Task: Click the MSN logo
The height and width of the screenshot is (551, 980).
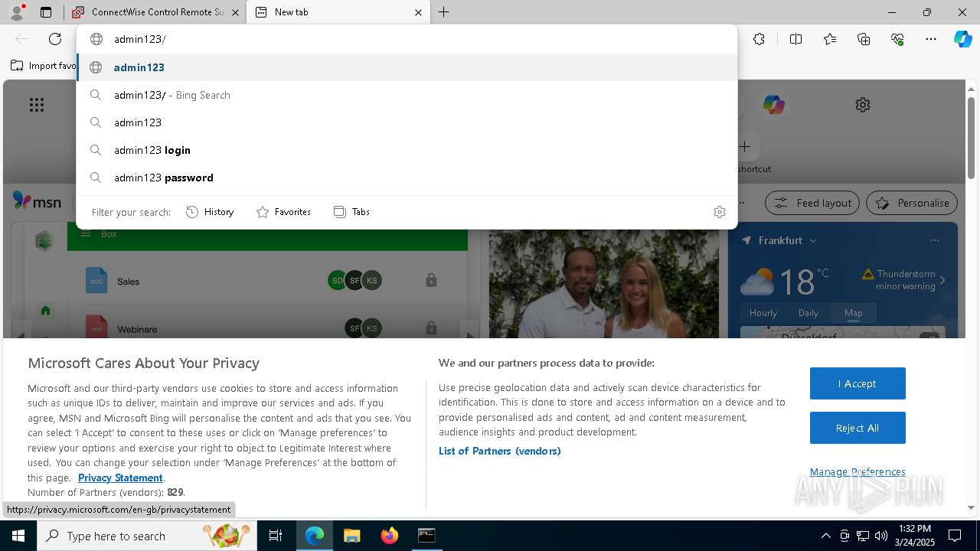Action: [x=37, y=201]
